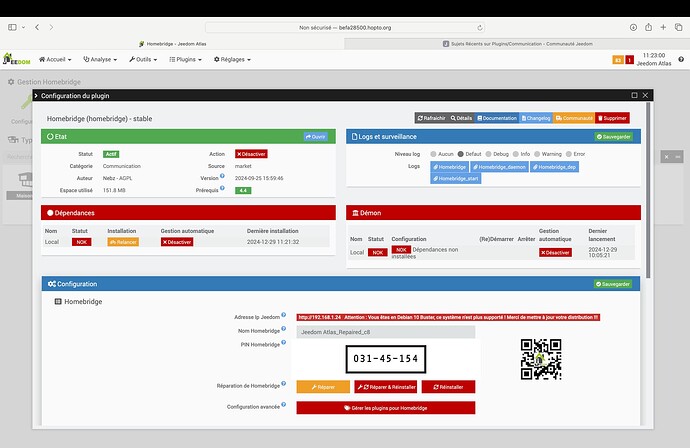Viewport: 690px width, 448px height.
Task: Click the orange messages counter badge
Action: [x=618, y=60]
